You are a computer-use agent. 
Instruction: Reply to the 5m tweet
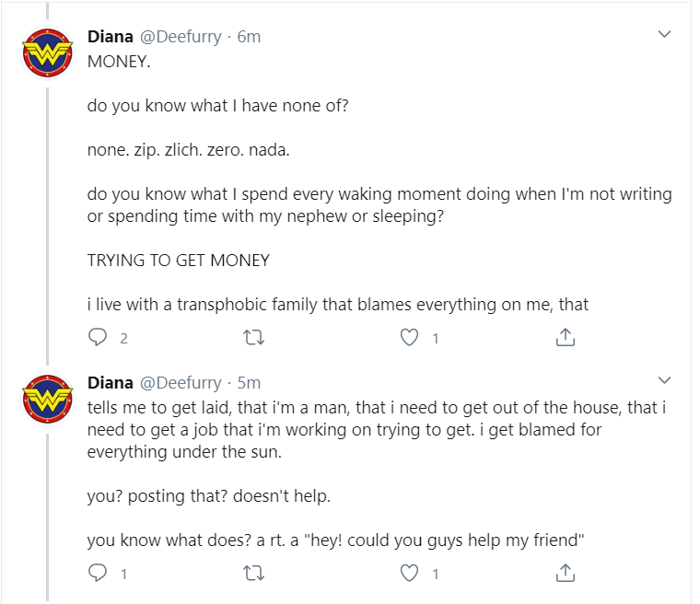click(98, 573)
